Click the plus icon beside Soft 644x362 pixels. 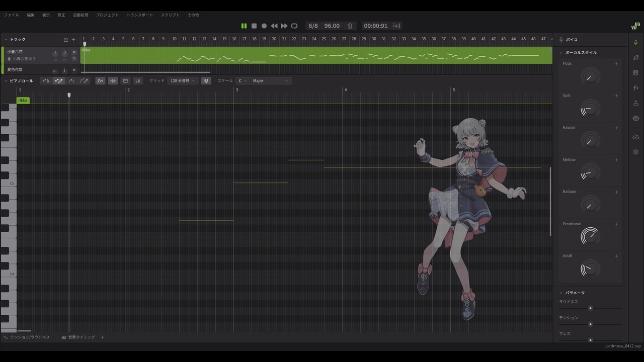click(616, 96)
